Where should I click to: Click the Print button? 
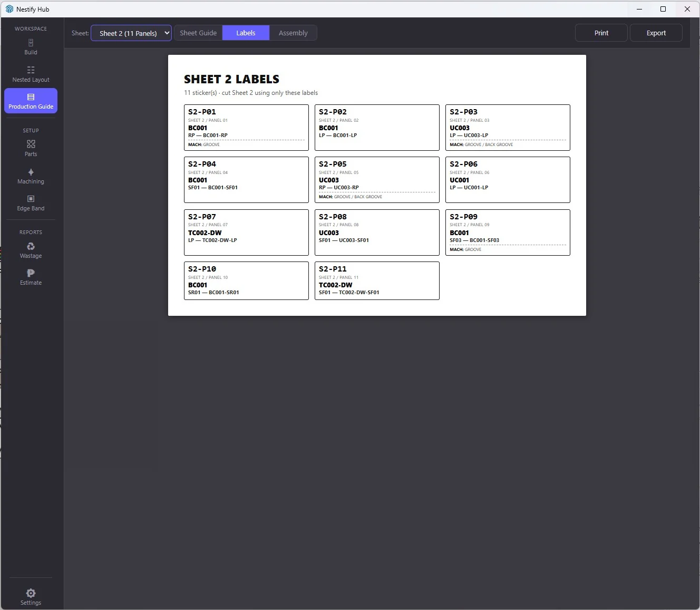[601, 33]
